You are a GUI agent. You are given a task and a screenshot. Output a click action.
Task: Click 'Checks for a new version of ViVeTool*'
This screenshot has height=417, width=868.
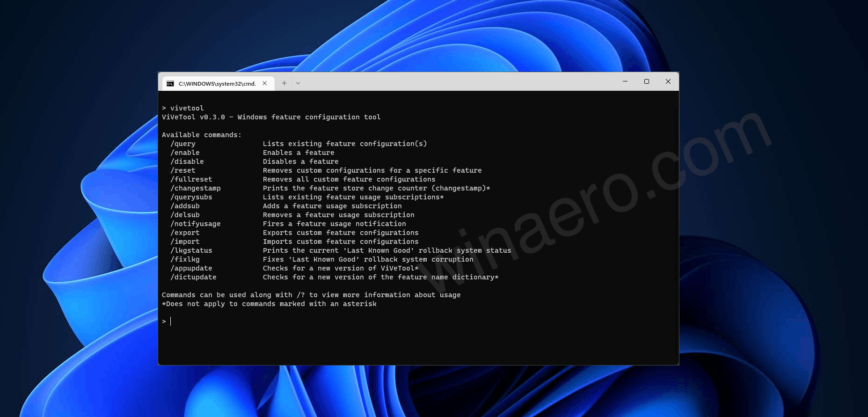(341, 268)
